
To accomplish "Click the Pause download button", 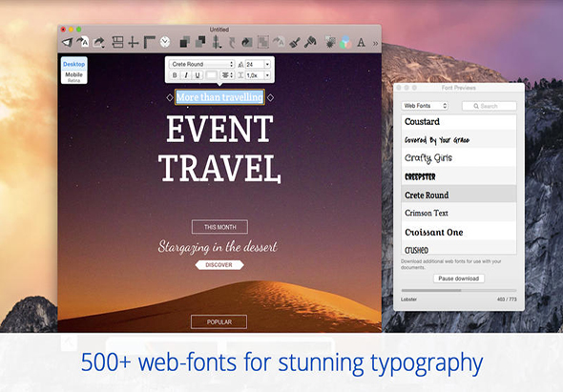I will 459,279.
